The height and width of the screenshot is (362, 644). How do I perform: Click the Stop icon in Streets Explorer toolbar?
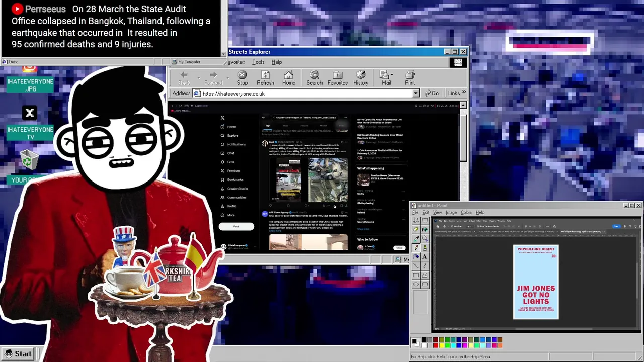tap(243, 78)
